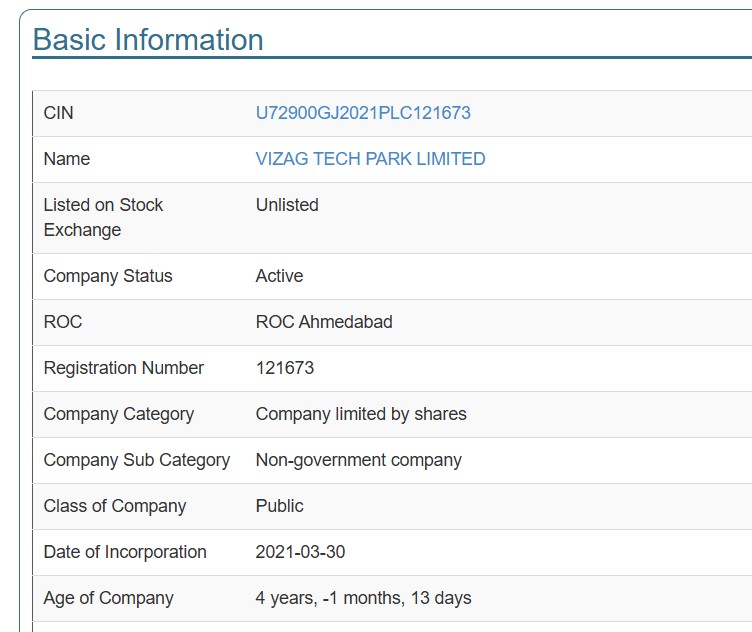Click the Registration Number label

tap(124, 368)
